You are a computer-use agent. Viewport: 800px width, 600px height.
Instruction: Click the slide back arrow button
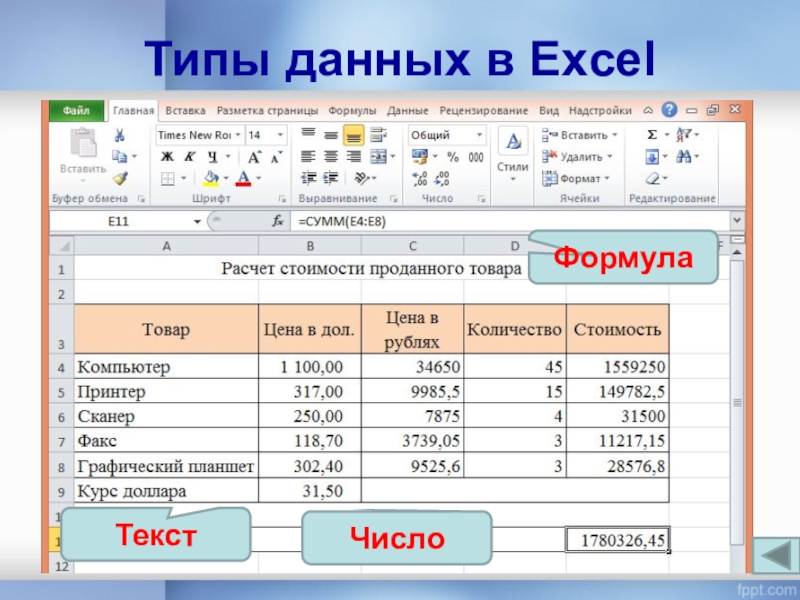click(x=776, y=555)
